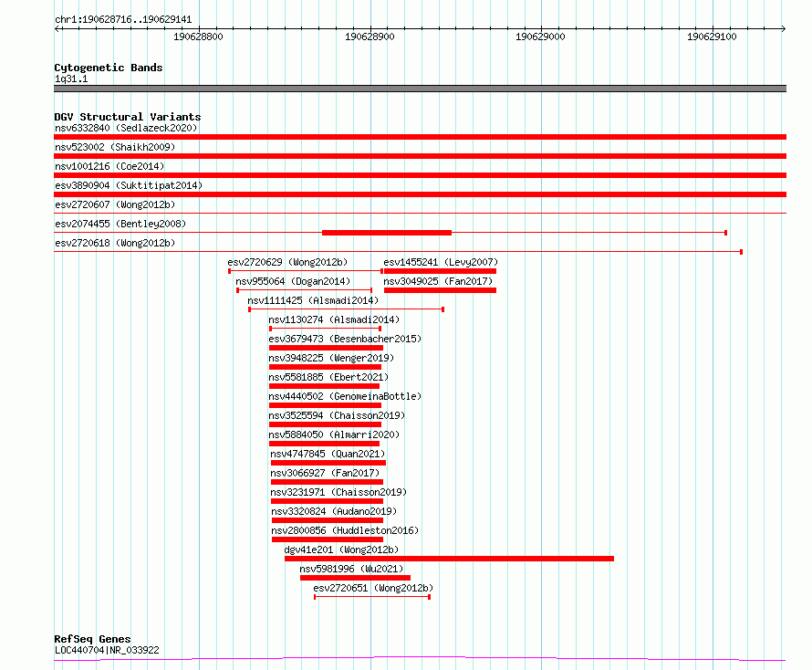The width and height of the screenshot is (812, 670).
Task: Click the chr1:190628716..190629141 coordinate label
Action: [x=123, y=19]
